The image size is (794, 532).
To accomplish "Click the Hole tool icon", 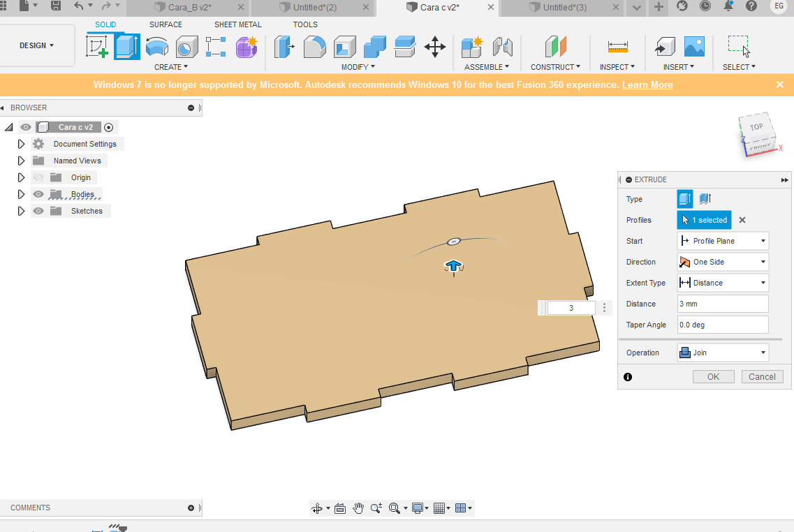I will [187, 47].
